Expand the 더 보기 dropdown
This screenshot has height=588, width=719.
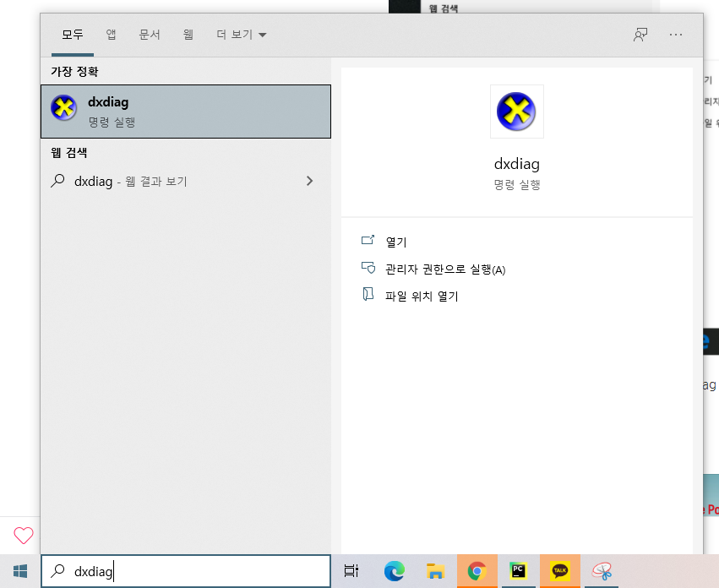241,35
